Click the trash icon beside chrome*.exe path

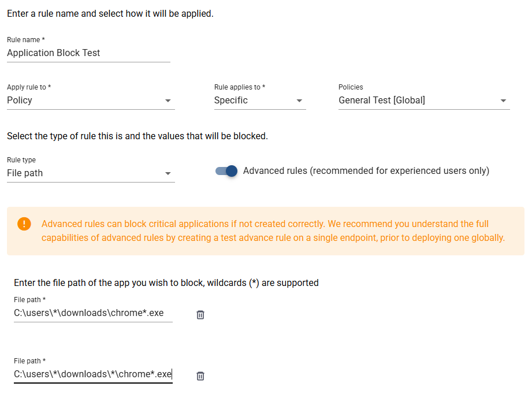pos(200,315)
